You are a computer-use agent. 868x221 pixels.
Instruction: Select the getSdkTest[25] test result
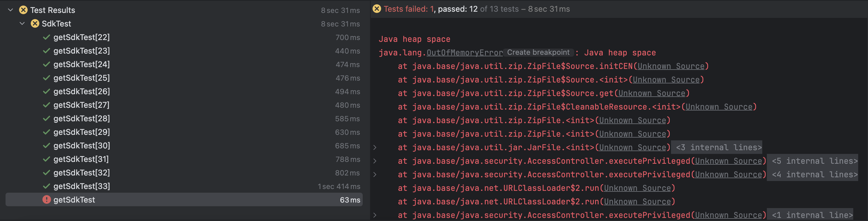coord(81,78)
